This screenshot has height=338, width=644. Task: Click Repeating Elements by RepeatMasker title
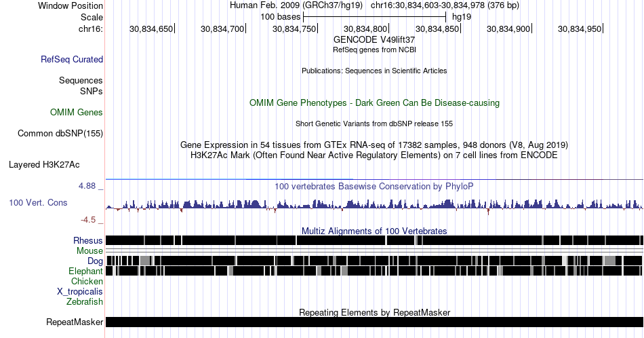(374, 312)
